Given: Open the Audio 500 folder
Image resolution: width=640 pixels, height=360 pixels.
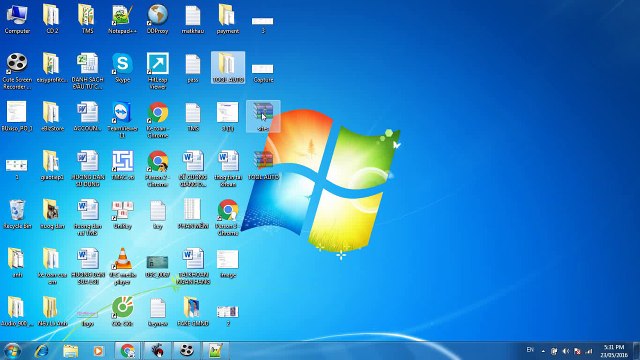Looking at the screenshot, I should (17, 312).
